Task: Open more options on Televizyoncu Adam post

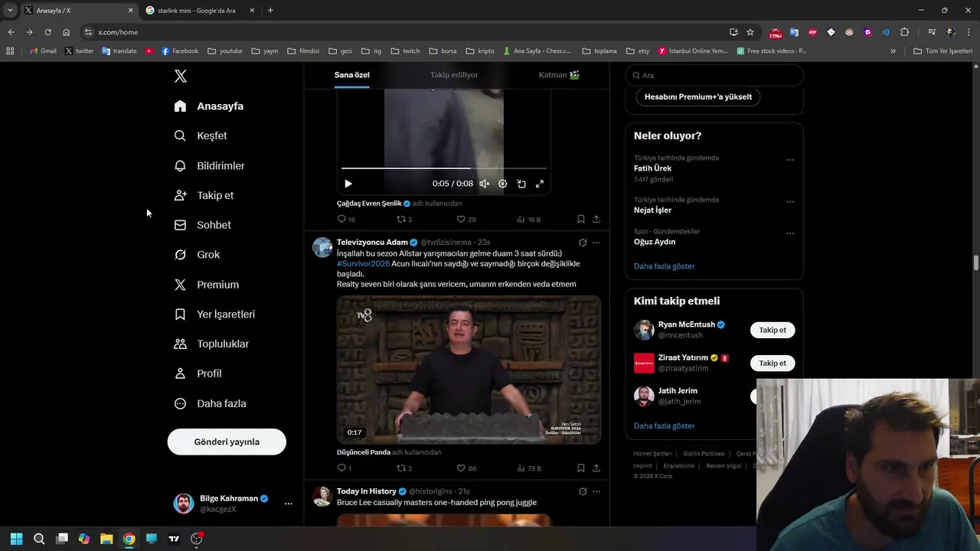Action: 596,243
